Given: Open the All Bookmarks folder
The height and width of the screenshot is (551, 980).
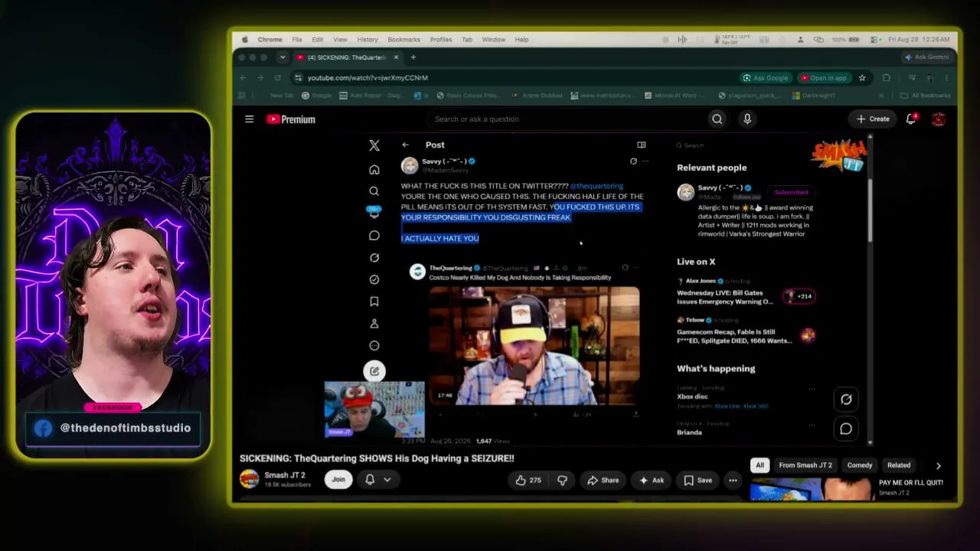Looking at the screenshot, I should (925, 96).
